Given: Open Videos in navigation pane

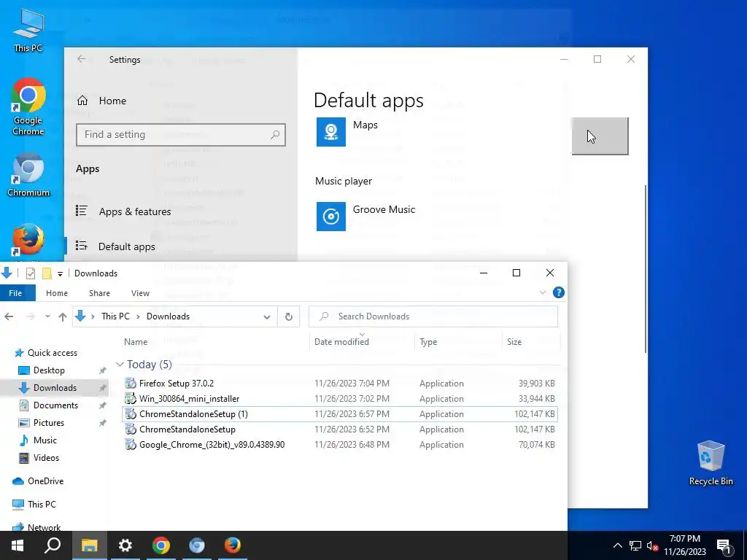Looking at the screenshot, I should [x=39, y=458].
